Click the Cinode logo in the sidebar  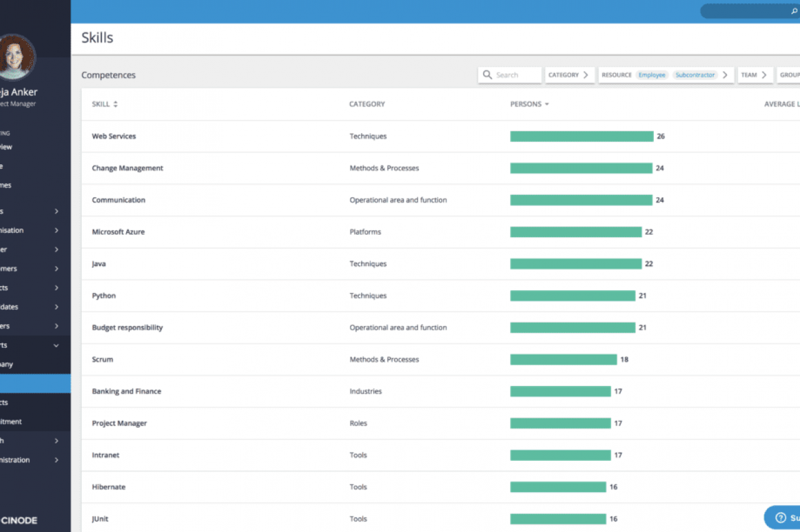coord(19,520)
